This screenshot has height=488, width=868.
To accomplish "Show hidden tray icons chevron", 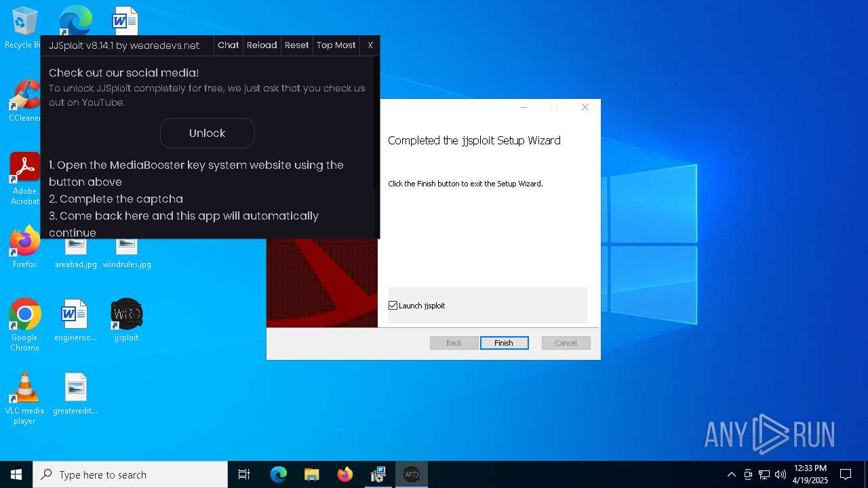I will [731, 474].
